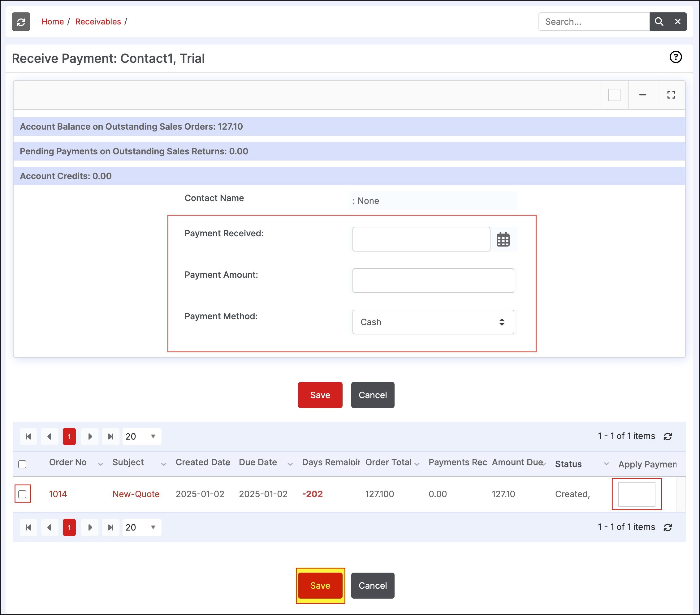
Task: Open the Subject column menu arrow
Action: [x=164, y=464]
